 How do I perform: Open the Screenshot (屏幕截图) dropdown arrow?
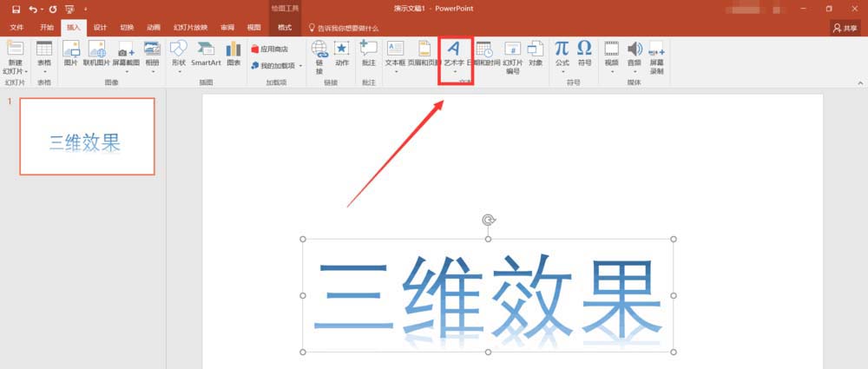[126, 71]
